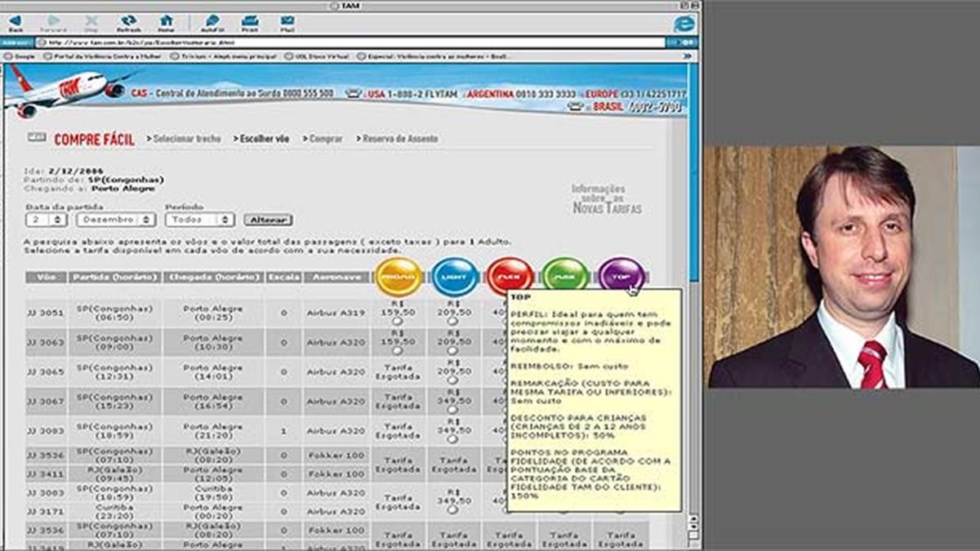Select LIGHT R$ 209,50 radio for JJ 3065
The width and height of the screenshot is (980, 551).
coord(453,380)
